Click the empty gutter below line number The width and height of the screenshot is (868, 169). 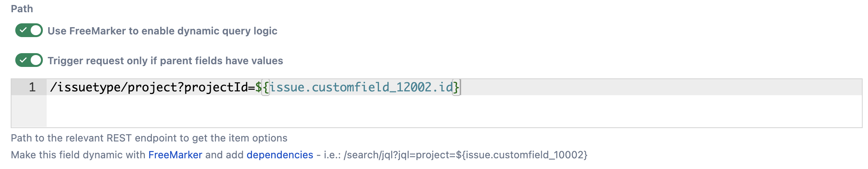29,112
